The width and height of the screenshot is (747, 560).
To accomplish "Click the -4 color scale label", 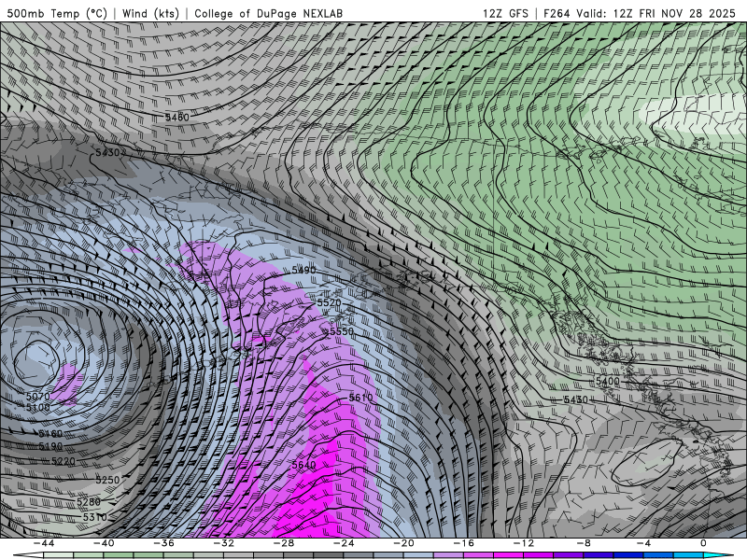I will 643,543.
